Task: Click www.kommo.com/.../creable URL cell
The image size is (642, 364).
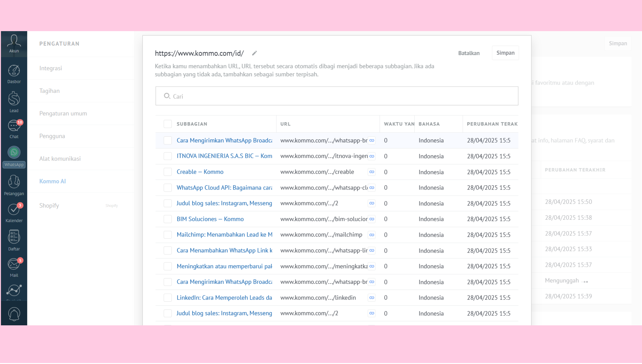Action: click(x=317, y=172)
